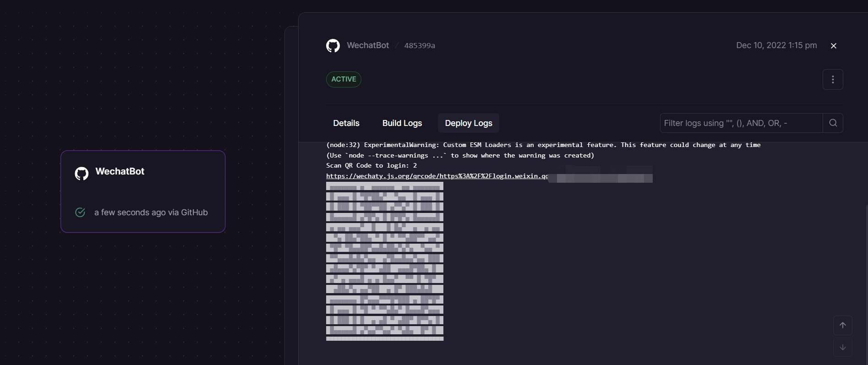
Task: Click the commit hash 485399a
Action: [420, 46]
